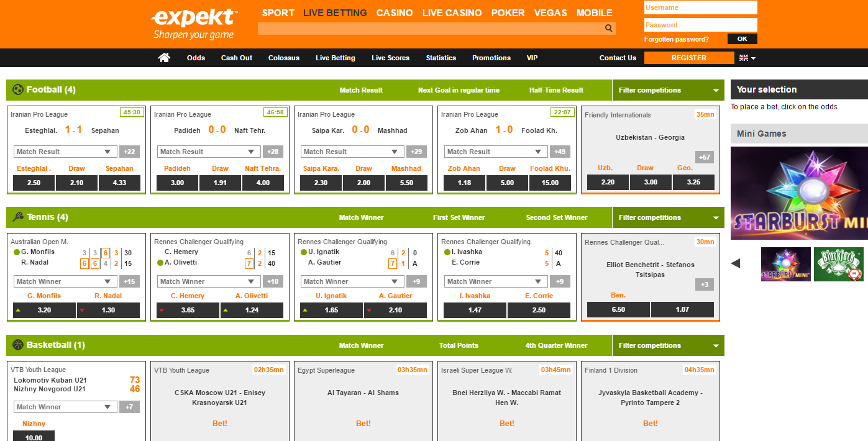Go to Live Scores in navigation bar
The image size is (868, 441).
[390, 58]
